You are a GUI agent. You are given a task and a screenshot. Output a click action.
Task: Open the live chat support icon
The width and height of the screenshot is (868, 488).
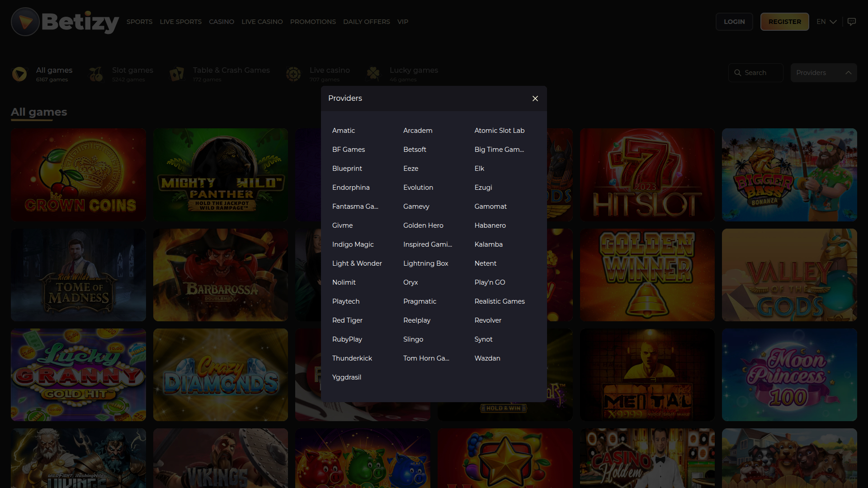click(852, 21)
